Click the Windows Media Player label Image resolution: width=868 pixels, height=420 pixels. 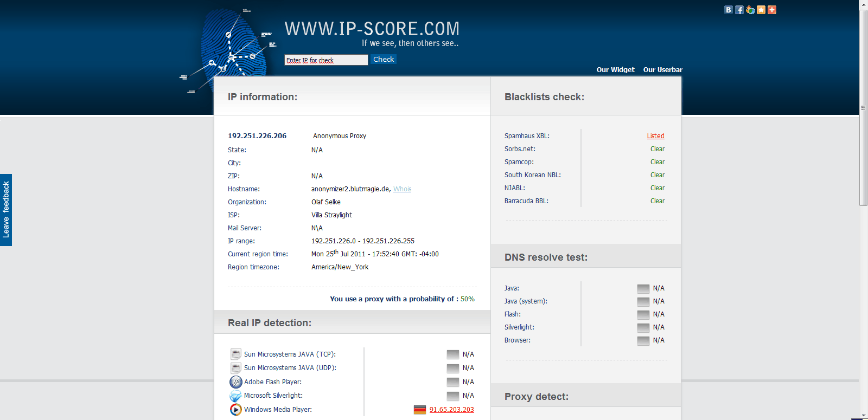[278, 410]
